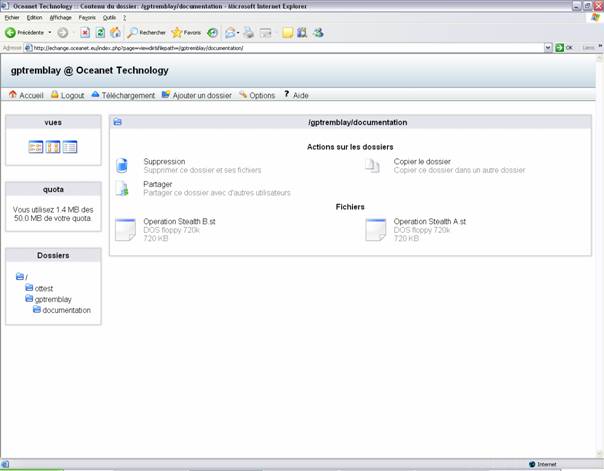Open browser history clock icon
This screenshot has height=471, width=604.
pos(212,33)
